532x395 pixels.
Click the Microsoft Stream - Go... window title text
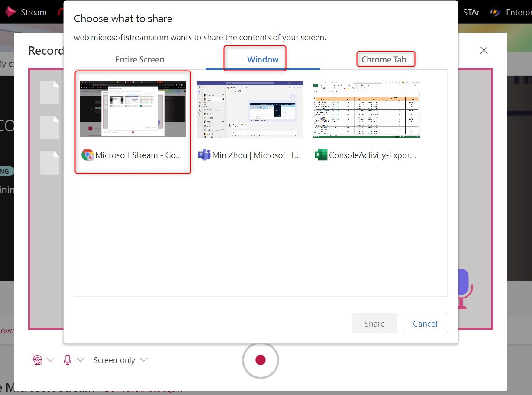[139, 155]
